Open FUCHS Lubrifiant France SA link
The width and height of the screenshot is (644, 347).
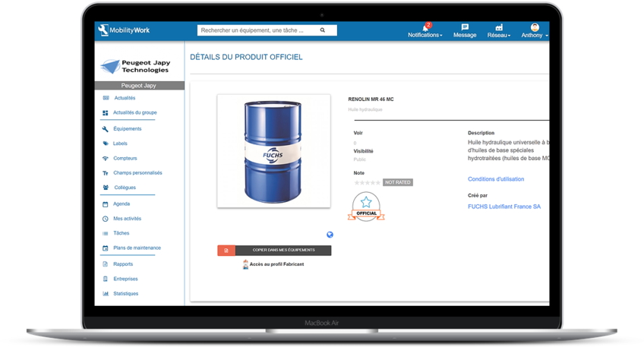pos(504,207)
